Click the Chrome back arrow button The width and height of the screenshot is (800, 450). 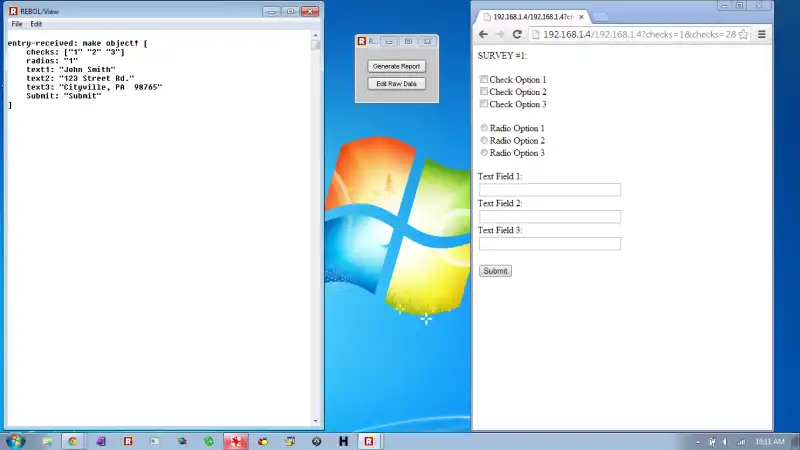coord(483,34)
